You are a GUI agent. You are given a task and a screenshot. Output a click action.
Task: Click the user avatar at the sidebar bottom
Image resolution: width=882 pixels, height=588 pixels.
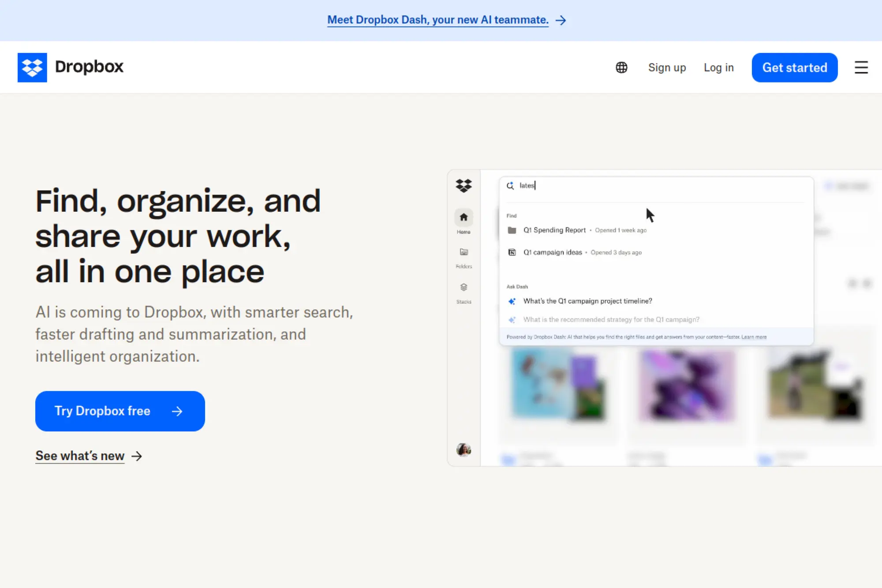point(463,450)
